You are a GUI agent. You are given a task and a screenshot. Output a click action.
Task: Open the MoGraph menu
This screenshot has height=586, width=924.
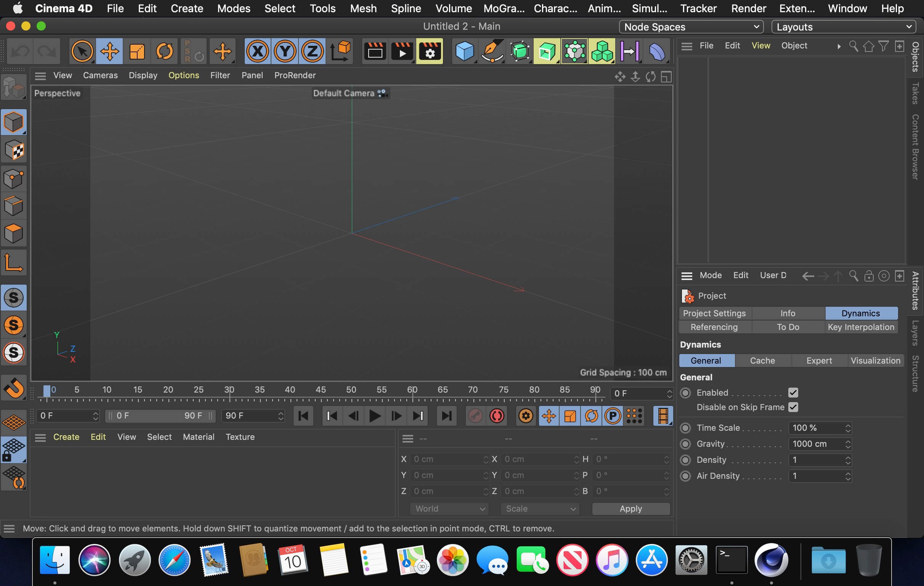tap(504, 8)
